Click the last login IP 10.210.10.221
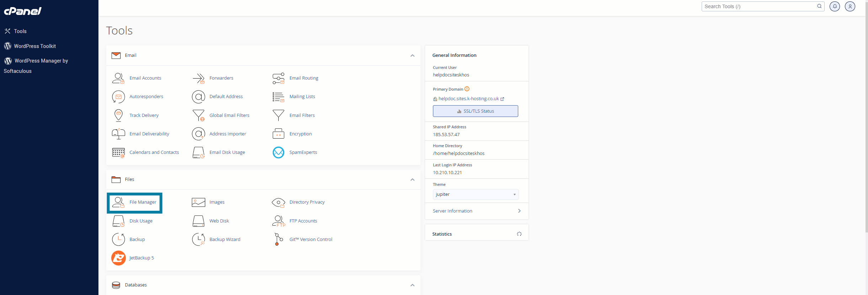Screen dimensions: 868x295 [447, 172]
